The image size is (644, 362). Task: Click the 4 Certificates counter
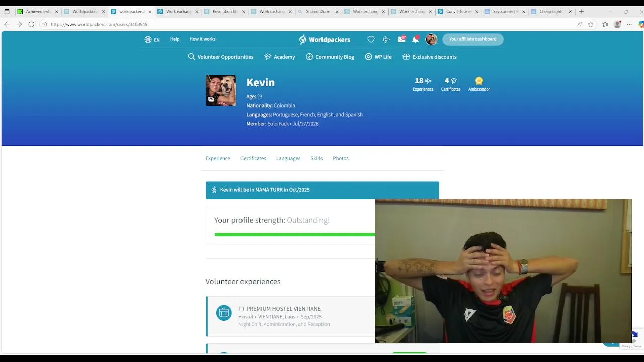pyautogui.click(x=451, y=84)
